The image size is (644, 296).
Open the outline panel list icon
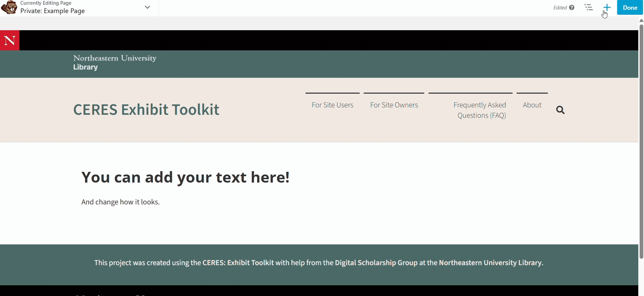click(x=589, y=7)
